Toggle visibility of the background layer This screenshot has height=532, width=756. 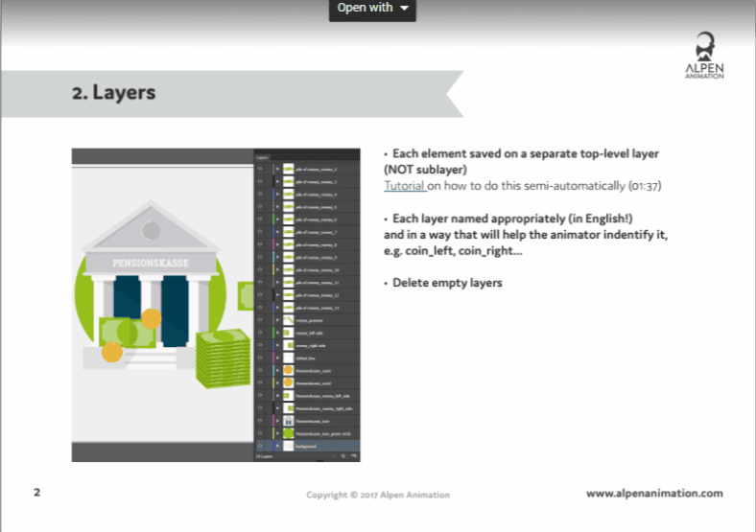[x=260, y=446]
